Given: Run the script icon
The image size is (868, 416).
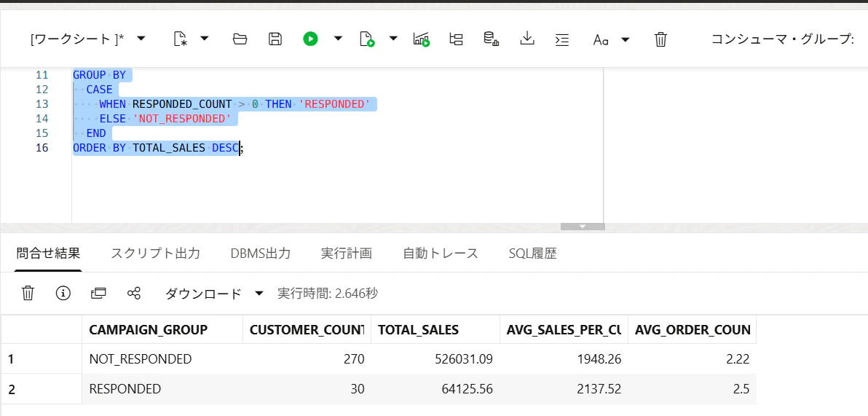Looking at the screenshot, I should tap(367, 39).
